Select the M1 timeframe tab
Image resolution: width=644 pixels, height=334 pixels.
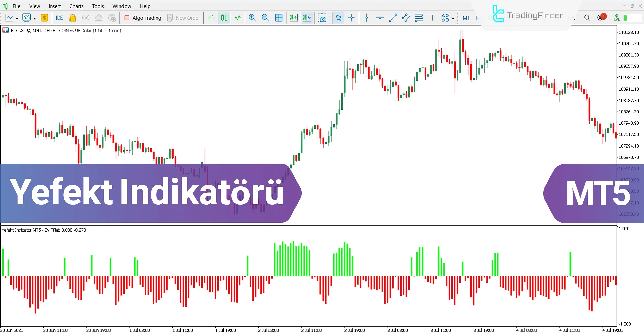(466, 18)
